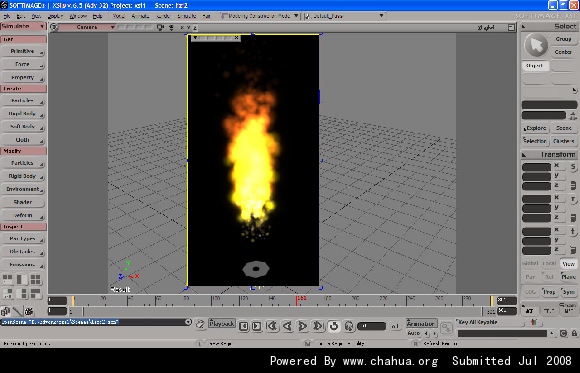
Task: Open the Window menu
Action: click(x=78, y=16)
